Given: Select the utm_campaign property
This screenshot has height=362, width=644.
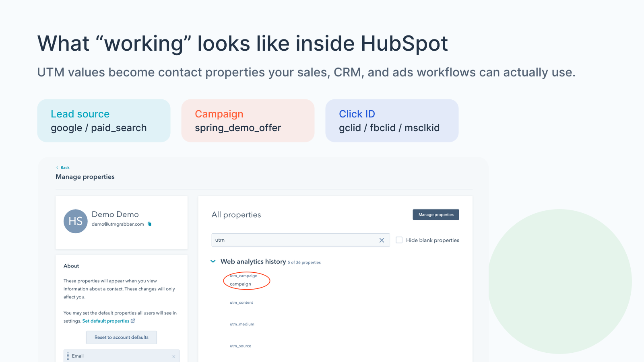Looking at the screenshot, I should (x=244, y=276).
